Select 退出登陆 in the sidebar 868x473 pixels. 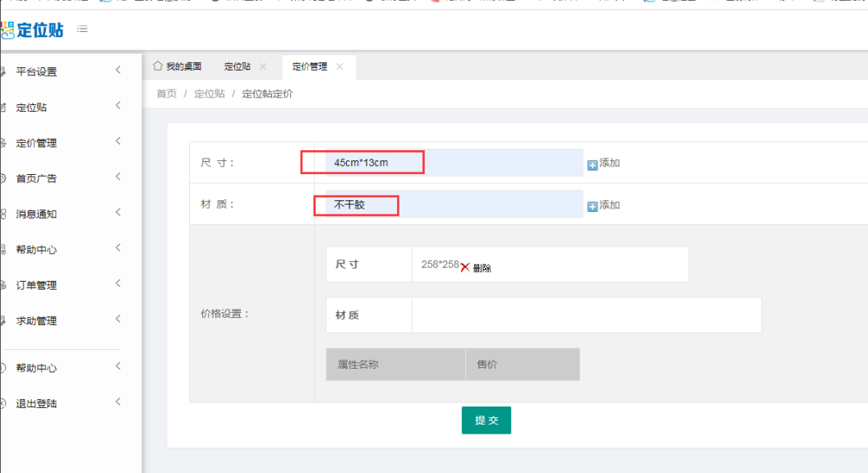coord(37,404)
